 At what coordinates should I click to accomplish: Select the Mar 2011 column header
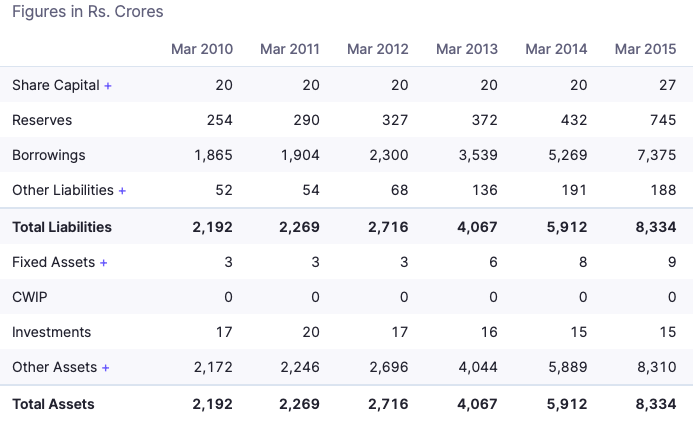pos(290,49)
